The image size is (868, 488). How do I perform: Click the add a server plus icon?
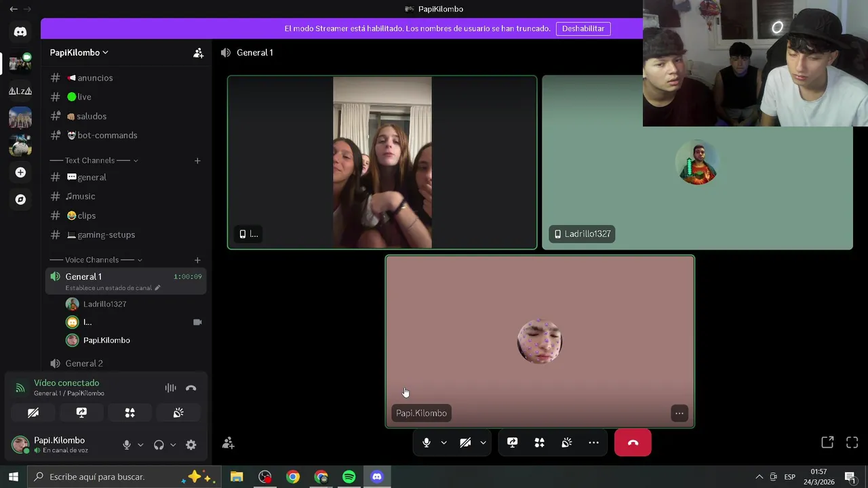pyautogui.click(x=20, y=172)
